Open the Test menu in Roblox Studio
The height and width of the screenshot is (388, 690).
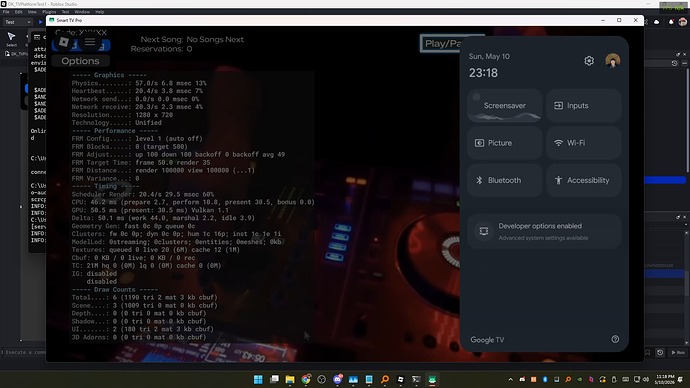65,12
